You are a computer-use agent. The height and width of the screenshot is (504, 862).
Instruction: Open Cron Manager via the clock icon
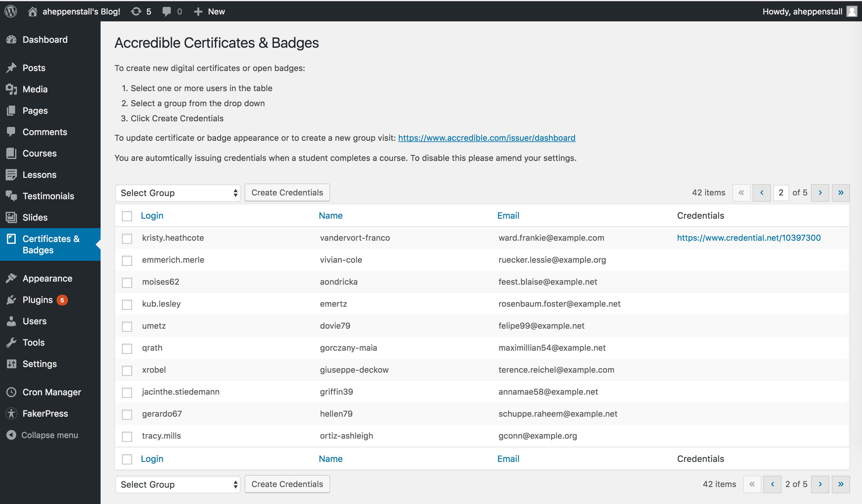[11, 392]
